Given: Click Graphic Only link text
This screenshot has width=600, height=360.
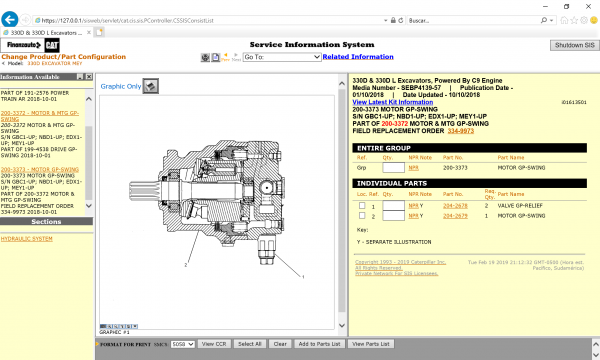Looking at the screenshot, I should pos(121,86).
